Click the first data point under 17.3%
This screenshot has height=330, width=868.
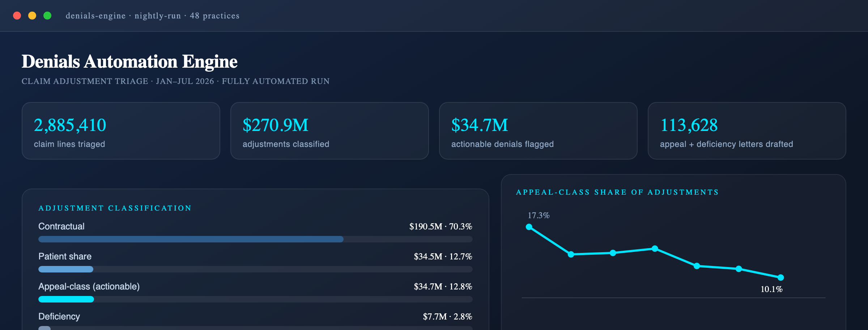tap(529, 227)
